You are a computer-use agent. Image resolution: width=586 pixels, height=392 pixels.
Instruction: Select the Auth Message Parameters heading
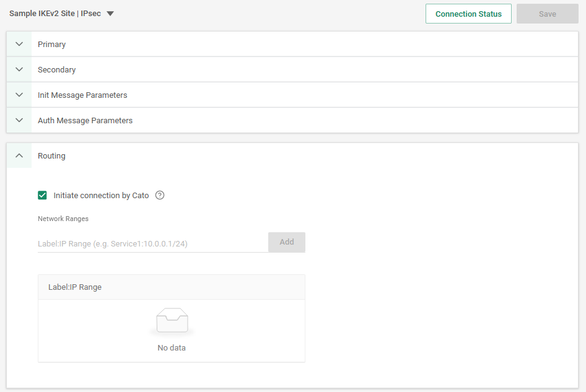85,121
